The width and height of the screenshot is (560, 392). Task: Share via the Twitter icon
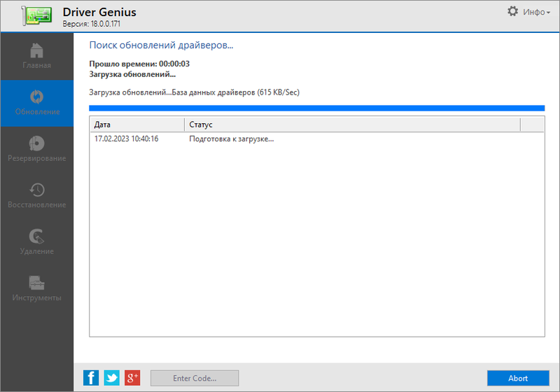click(x=112, y=378)
